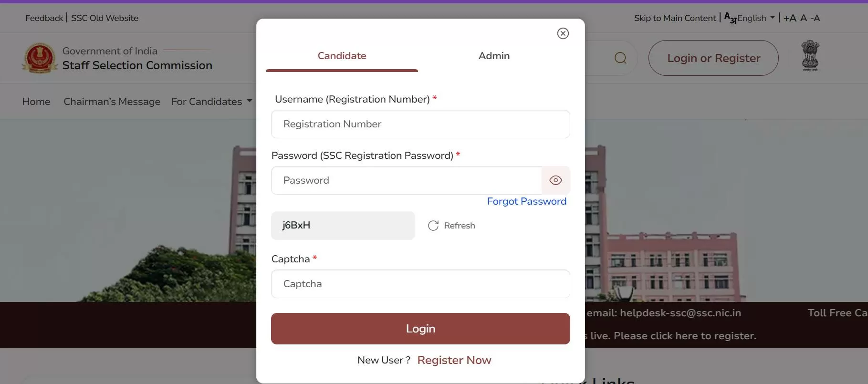The width and height of the screenshot is (868, 384).
Task: Click the national emblem icon at right
Action: [810, 56]
